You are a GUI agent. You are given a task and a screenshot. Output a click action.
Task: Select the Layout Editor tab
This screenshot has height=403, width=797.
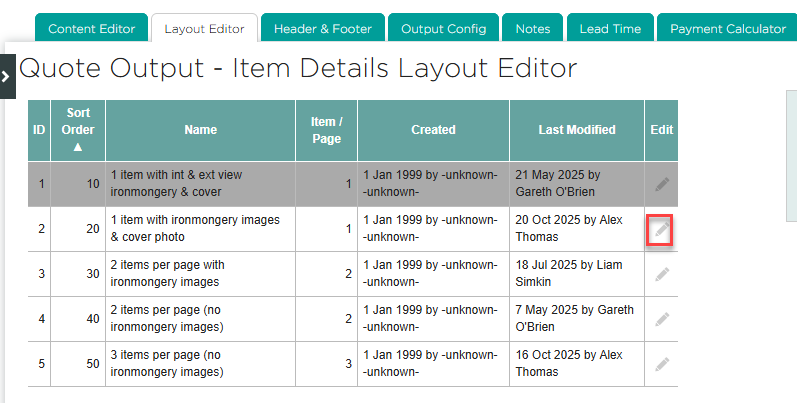coord(204,29)
